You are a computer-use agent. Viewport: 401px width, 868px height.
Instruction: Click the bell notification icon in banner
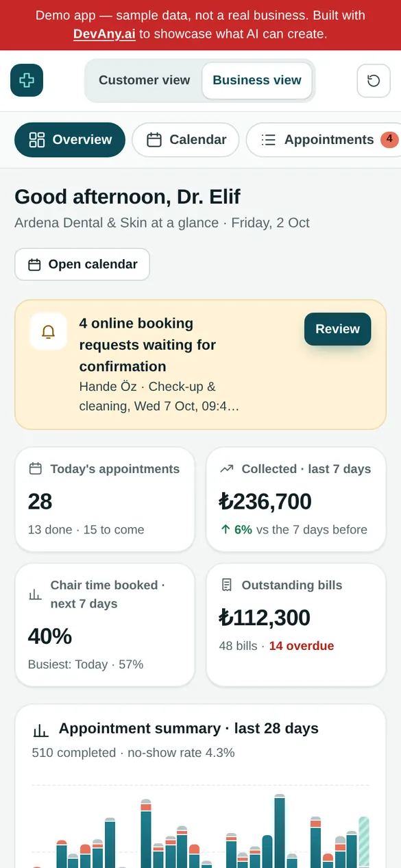pyautogui.click(x=48, y=332)
